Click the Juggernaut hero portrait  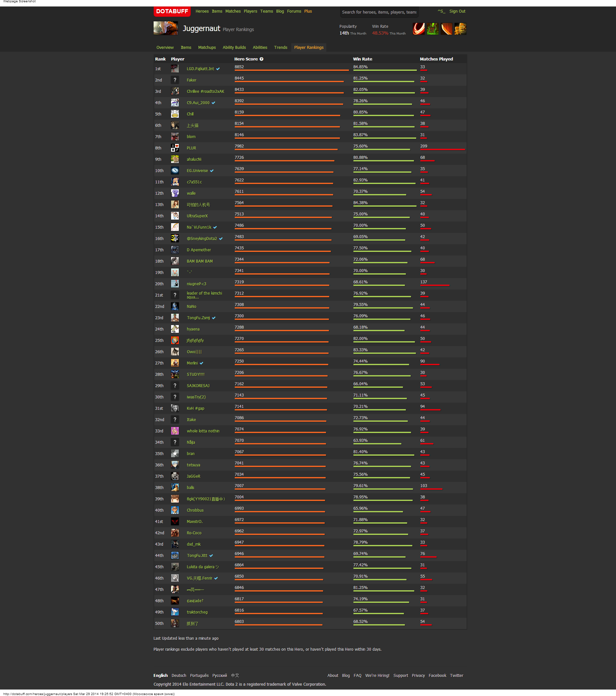[x=166, y=28]
